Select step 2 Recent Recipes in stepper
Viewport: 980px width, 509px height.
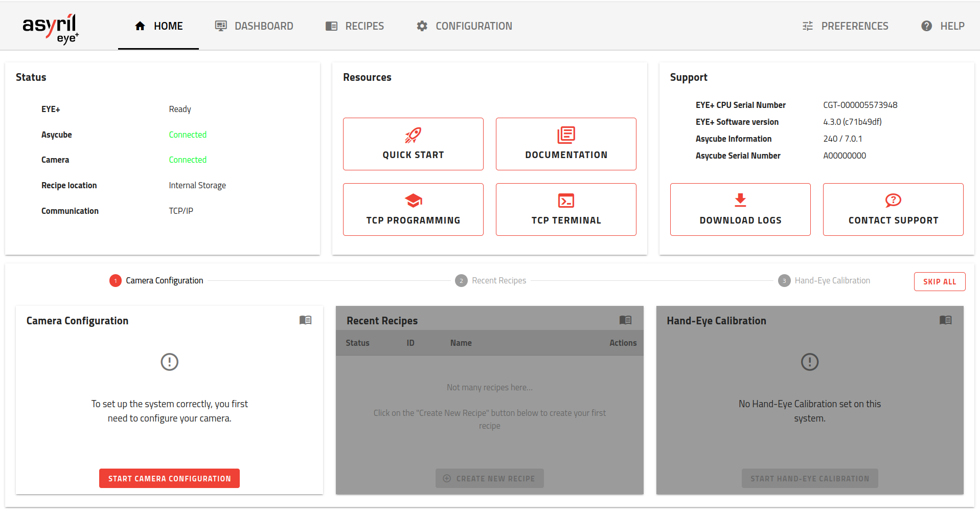coord(491,281)
